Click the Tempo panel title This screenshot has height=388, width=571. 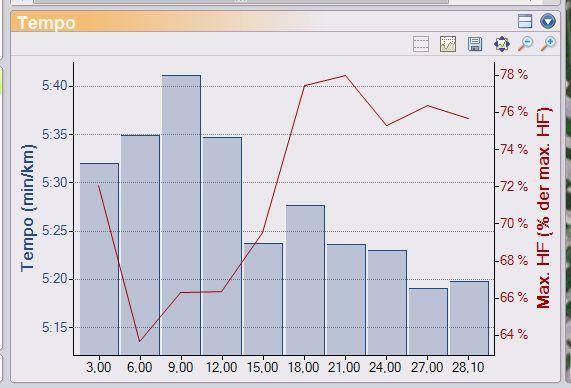tap(46, 23)
